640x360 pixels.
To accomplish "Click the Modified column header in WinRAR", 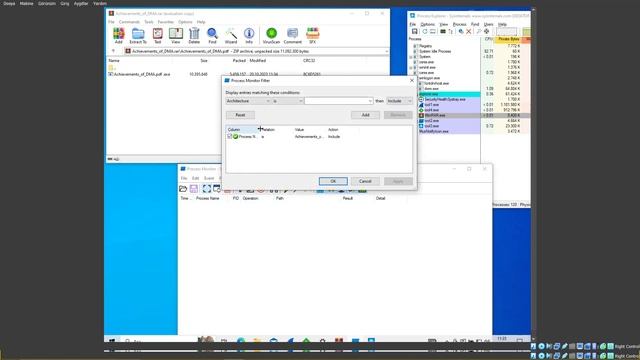I will coord(258,60).
